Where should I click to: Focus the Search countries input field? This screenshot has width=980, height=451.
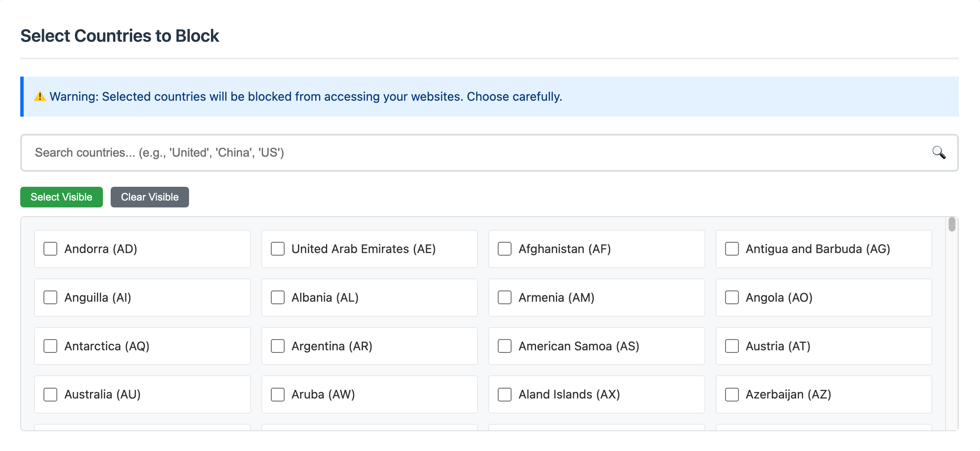(x=490, y=153)
